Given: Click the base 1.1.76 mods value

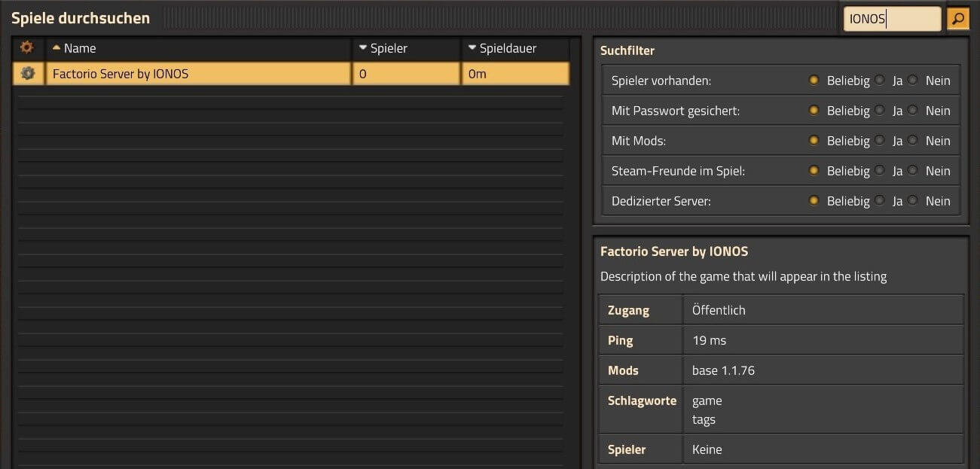Looking at the screenshot, I should [723, 370].
